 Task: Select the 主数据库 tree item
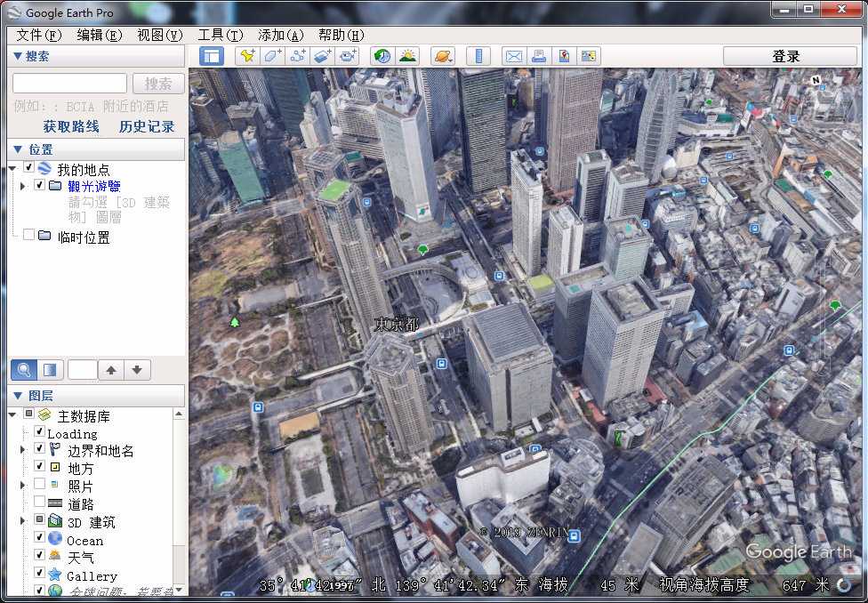pos(84,416)
